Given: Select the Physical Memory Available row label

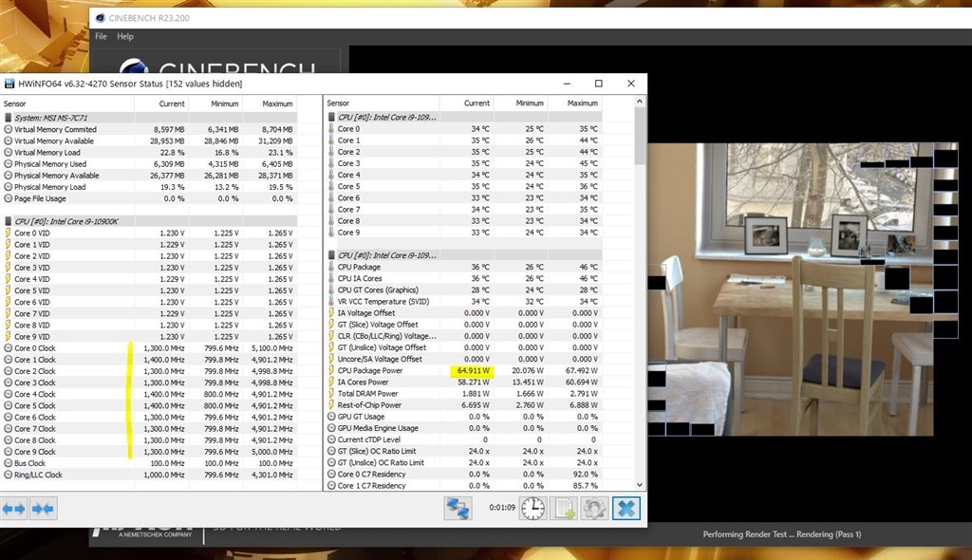Looking at the screenshot, I should click(56, 176).
